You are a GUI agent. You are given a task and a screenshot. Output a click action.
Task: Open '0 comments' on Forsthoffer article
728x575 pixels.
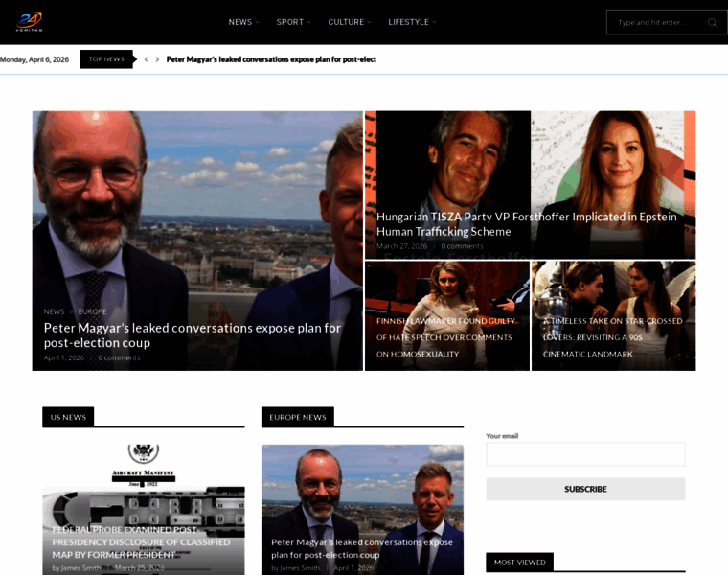(x=462, y=246)
